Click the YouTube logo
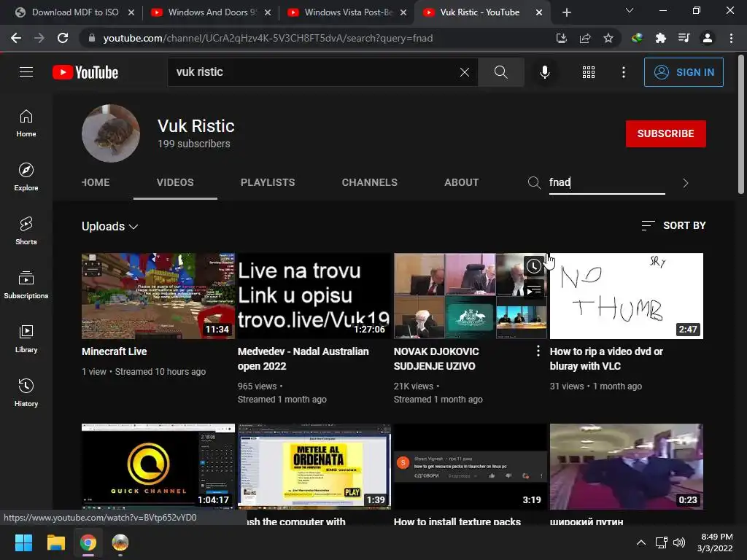 (85, 72)
